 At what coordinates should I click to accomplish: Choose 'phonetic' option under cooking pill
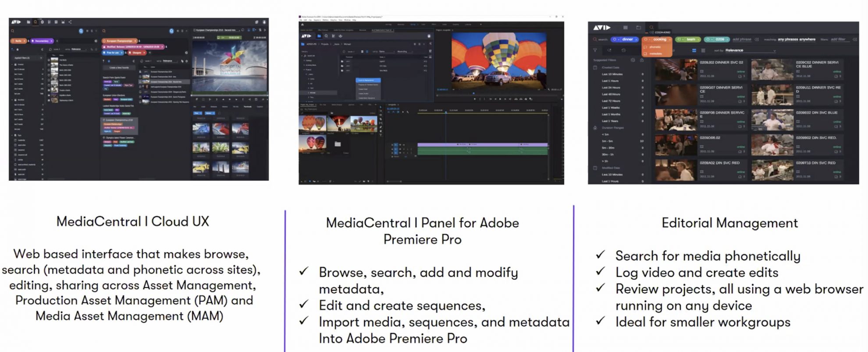click(655, 47)
